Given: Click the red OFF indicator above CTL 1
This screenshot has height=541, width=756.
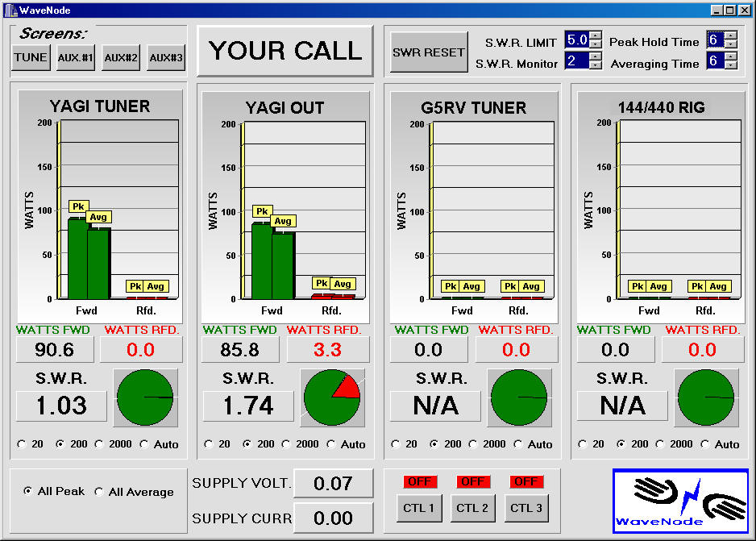Looking at the screenshot, I should (x=421, y=481).
